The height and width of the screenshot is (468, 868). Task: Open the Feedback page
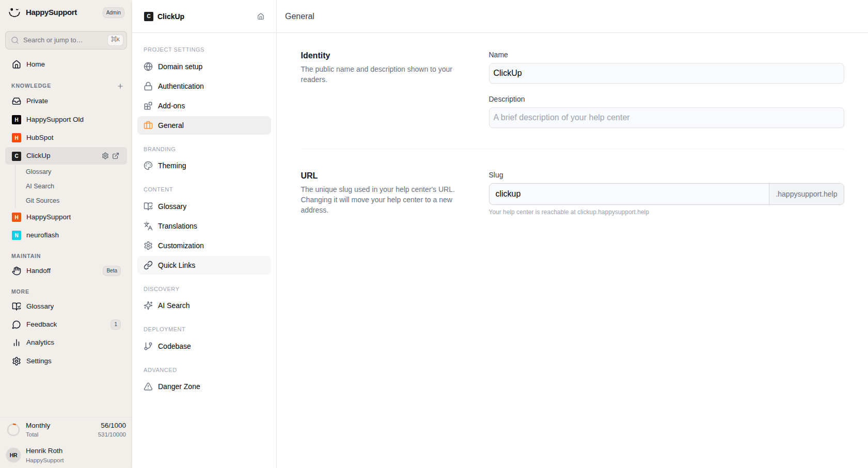pos(66,325)
